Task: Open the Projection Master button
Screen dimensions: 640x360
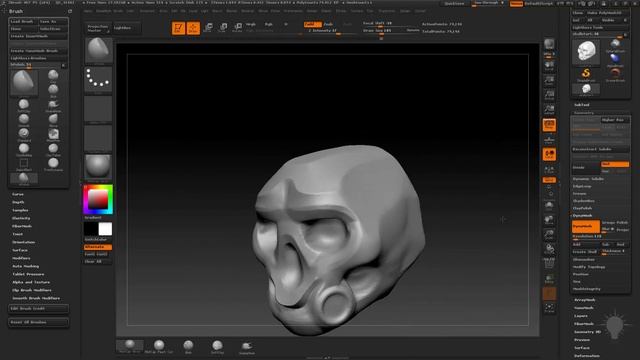Action: pyautogui.click(x=98, y=28)
